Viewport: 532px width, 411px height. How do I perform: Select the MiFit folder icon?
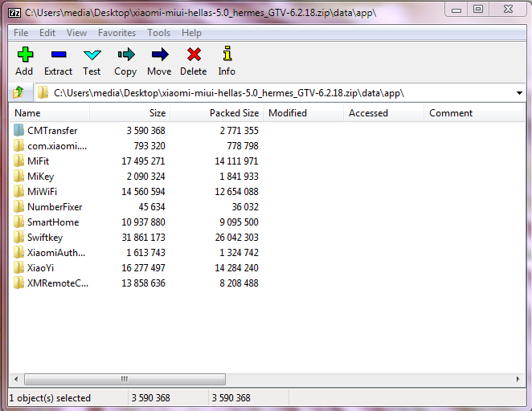(x=19, y=161)
